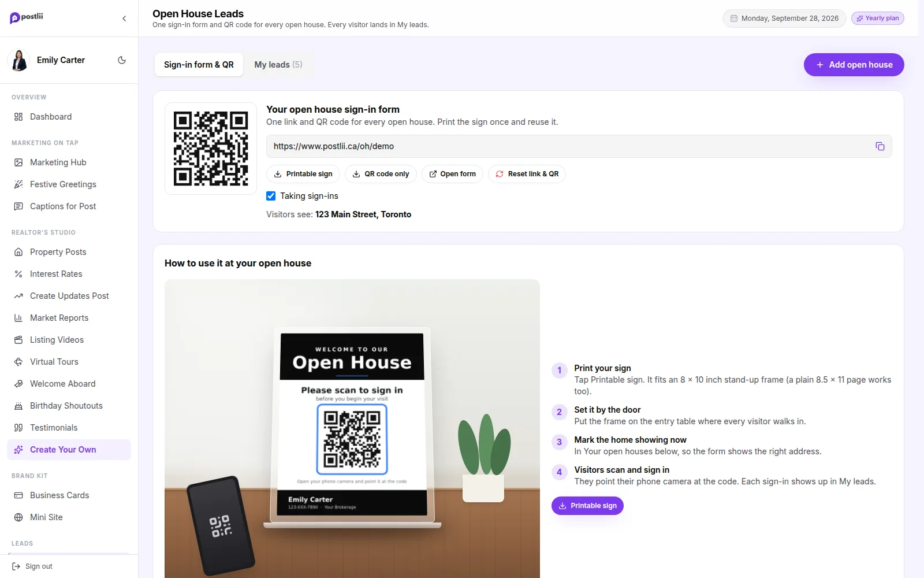924x578 pixels.
Task: Open Welcome Aboard
Action: 69,384
